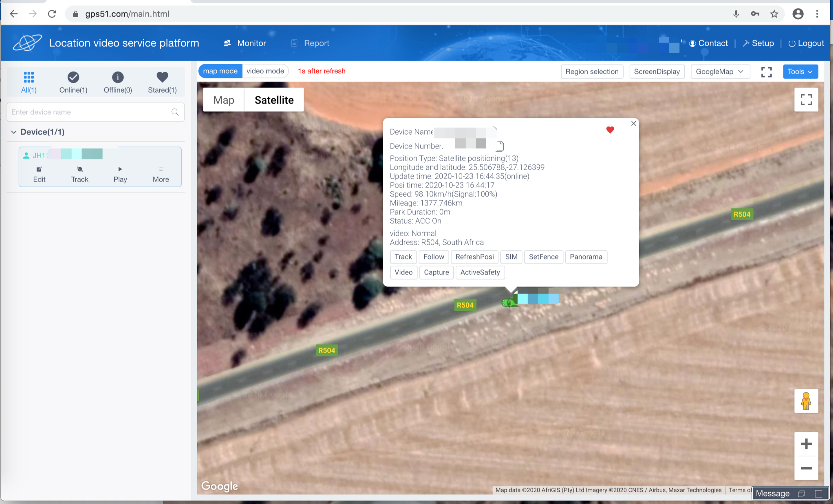
Task: Switch the map to Satellite view
Action: [274, 100]
